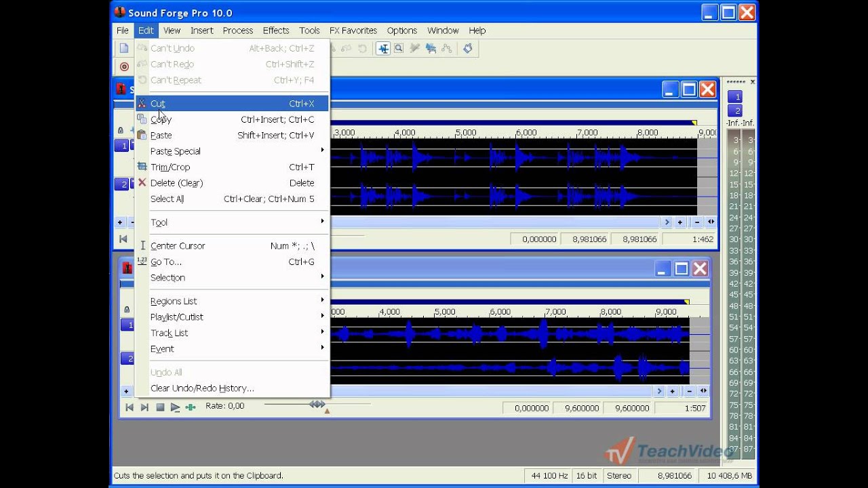Viewport: 868px width, 488px height.
Task: Click the Plug-In Chainer toolbar icon
Action: pos(468,48)
